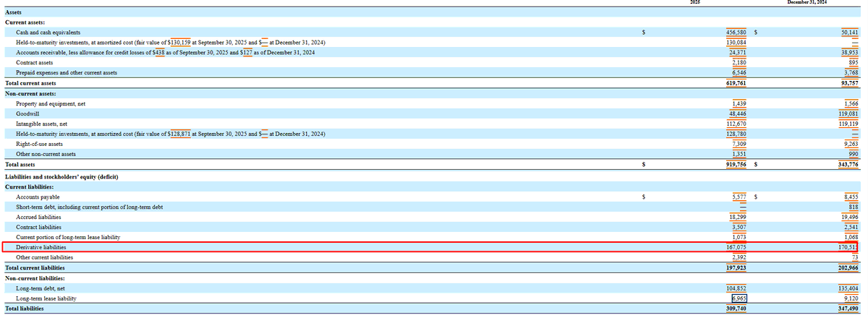Screen dimensions: 868x315
Task: Click the "Derivative liabilities" row label
Action: [x=41, y=247]
